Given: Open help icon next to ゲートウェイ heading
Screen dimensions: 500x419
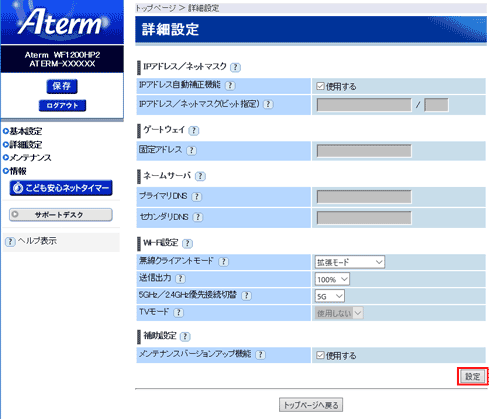Looking at the screenshot, I should pos(194,131).
